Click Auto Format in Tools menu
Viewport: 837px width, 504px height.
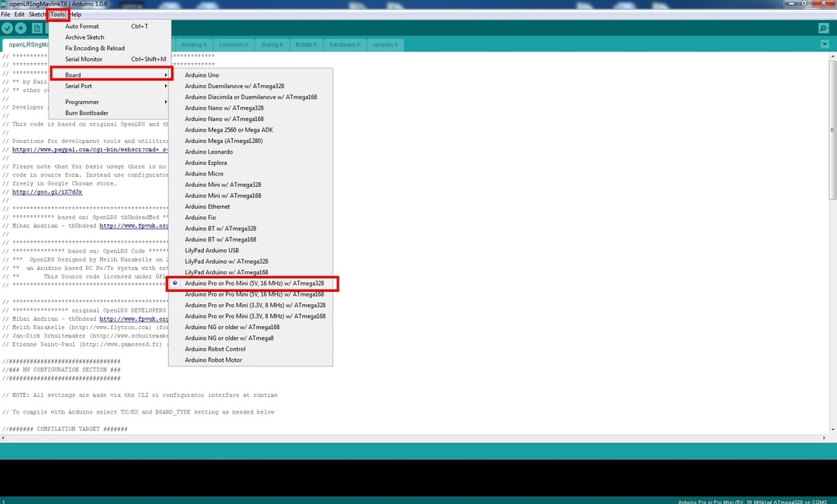(82, 26)
